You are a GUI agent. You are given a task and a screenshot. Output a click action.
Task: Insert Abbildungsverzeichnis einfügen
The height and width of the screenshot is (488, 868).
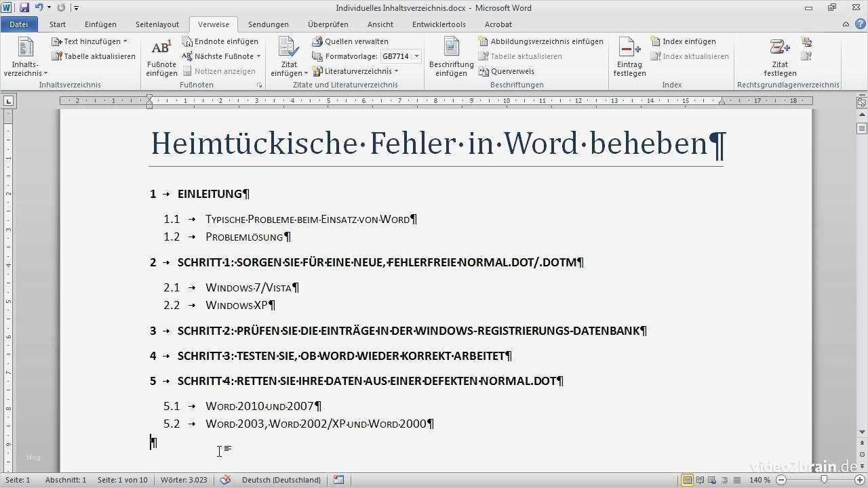[x=540, y=41]
